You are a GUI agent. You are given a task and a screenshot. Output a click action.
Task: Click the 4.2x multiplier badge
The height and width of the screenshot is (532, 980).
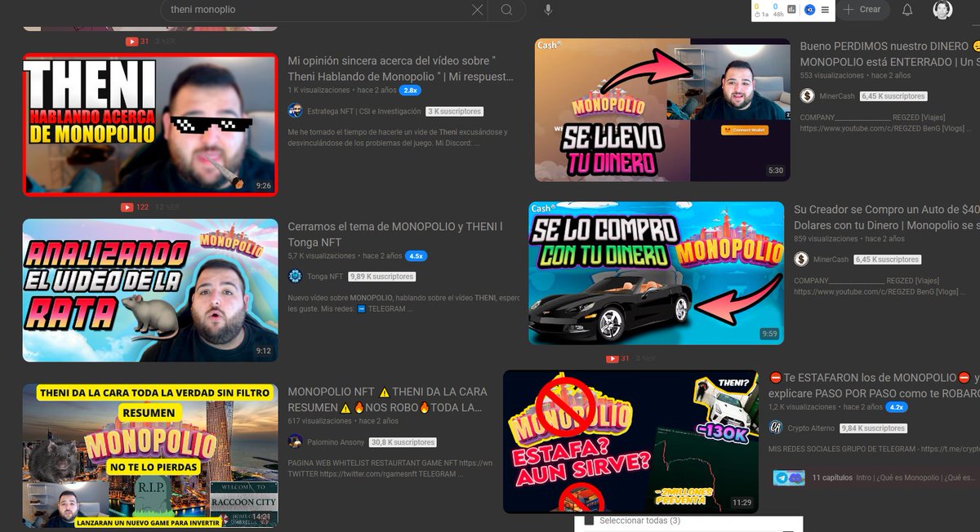pos(897,406)
